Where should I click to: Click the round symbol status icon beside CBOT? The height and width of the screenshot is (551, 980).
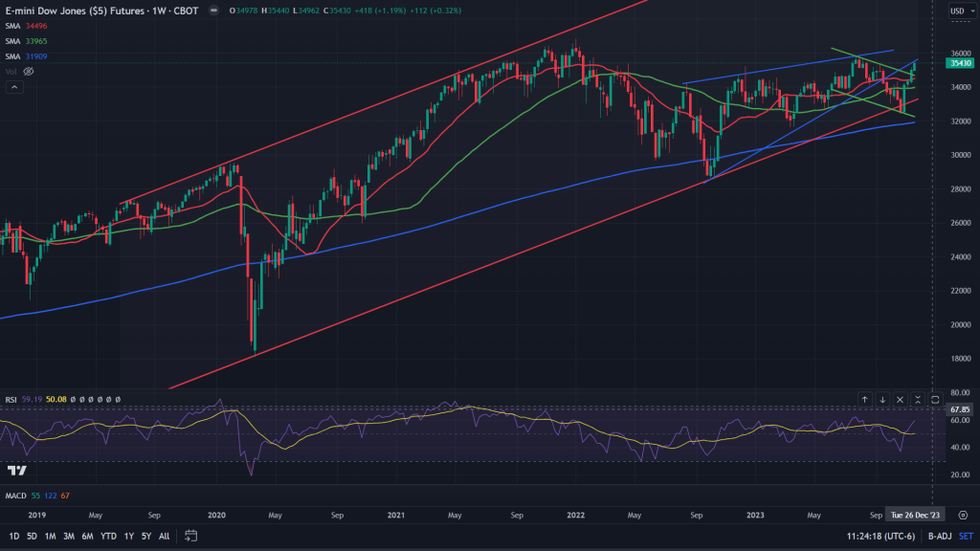(x=213, y=11)
